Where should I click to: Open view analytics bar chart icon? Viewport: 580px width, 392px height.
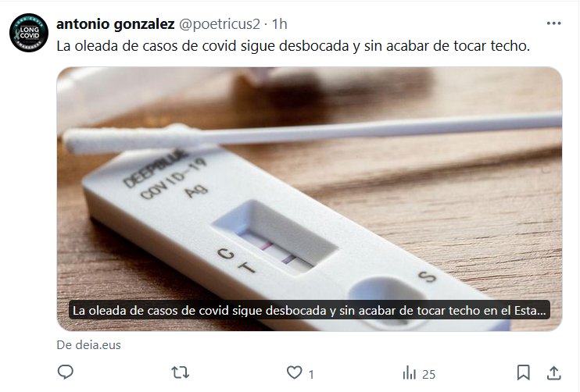tap(409, 372)
